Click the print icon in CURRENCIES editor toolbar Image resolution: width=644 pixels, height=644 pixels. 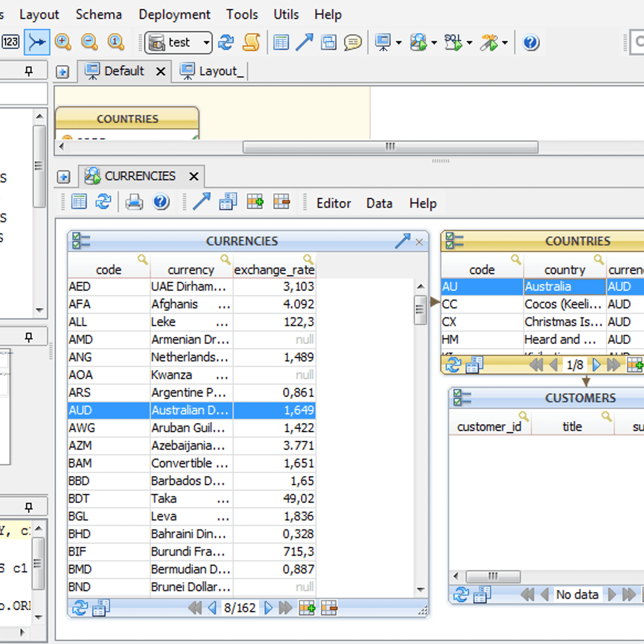tap(134, 202)
